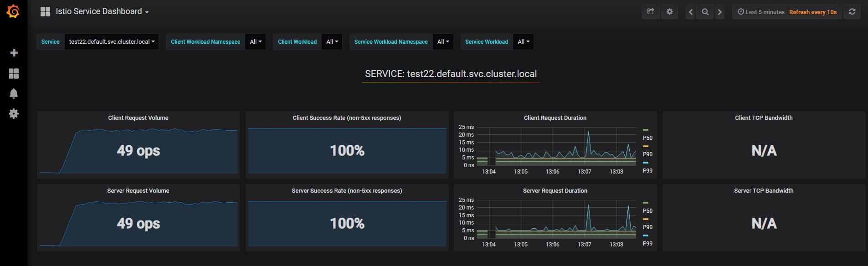The image size is (868, 266).
Task: Click the 100% value in Client Success Rate
Action: coord(347,150)
